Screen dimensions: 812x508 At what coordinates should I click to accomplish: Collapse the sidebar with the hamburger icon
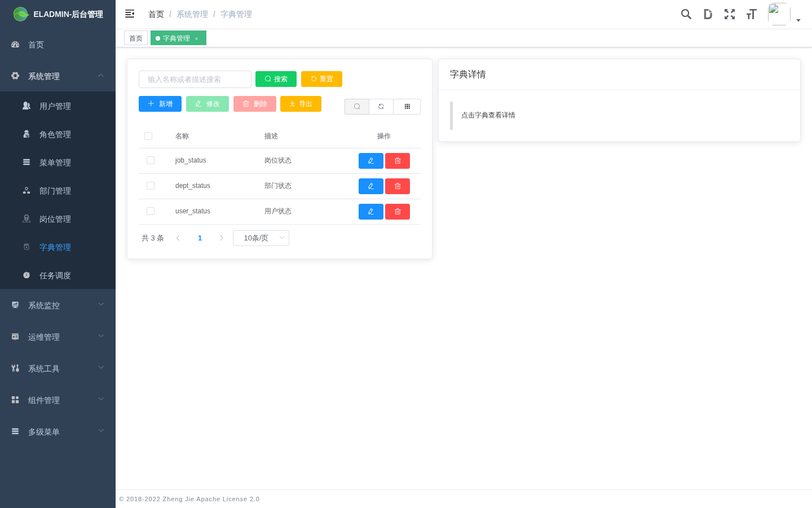pos(130,14)
